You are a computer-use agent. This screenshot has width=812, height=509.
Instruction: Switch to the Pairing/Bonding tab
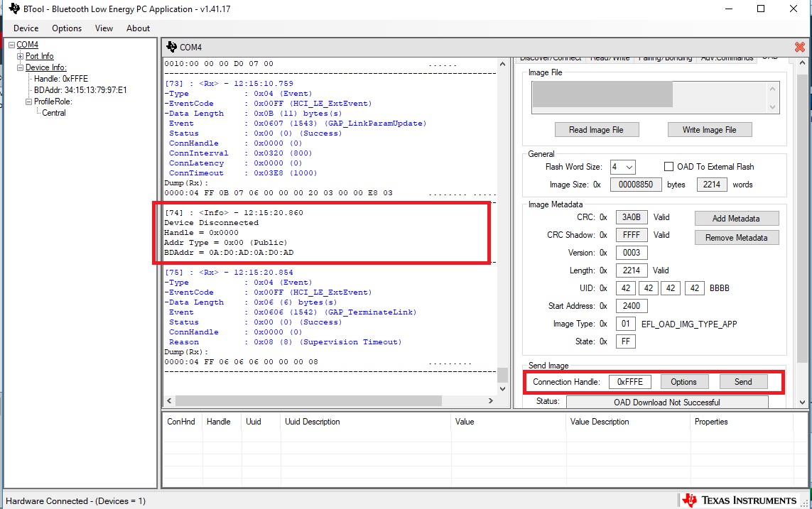tap(666, 58)
